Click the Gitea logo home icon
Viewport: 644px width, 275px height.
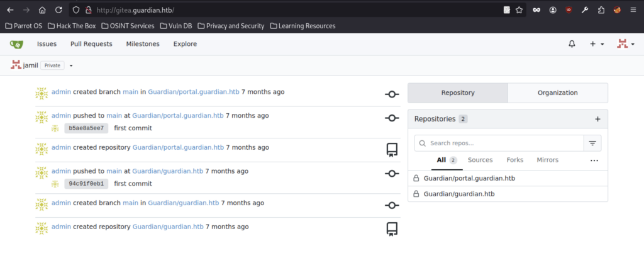(16, 44)
